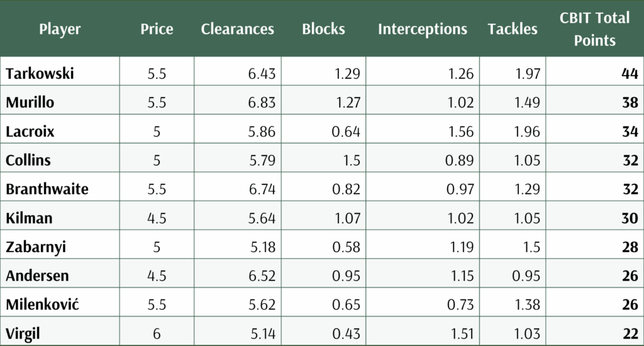Click the Price column header
The image size is (644, 346).
157,29
